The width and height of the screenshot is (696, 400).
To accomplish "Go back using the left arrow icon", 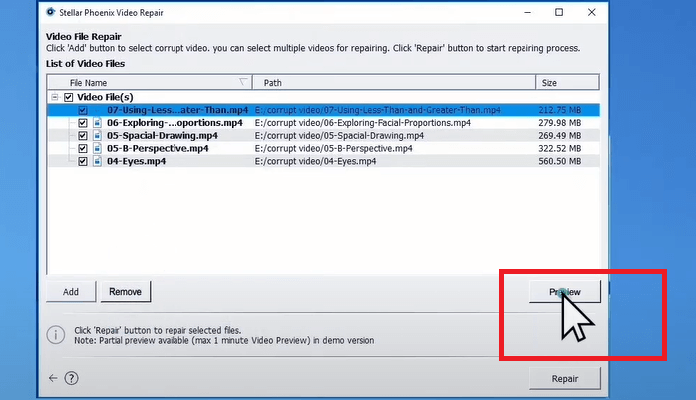I will (x=53, y=378).
